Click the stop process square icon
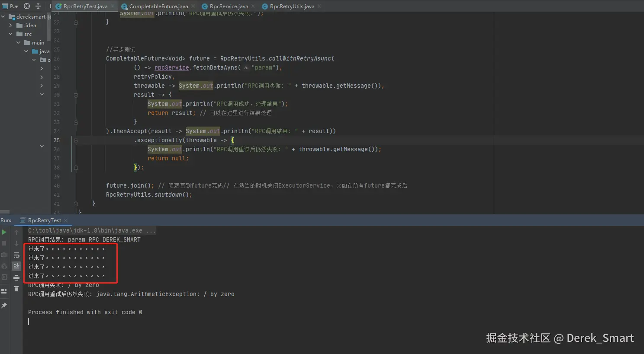644x354 pixels. pos(4,243)
